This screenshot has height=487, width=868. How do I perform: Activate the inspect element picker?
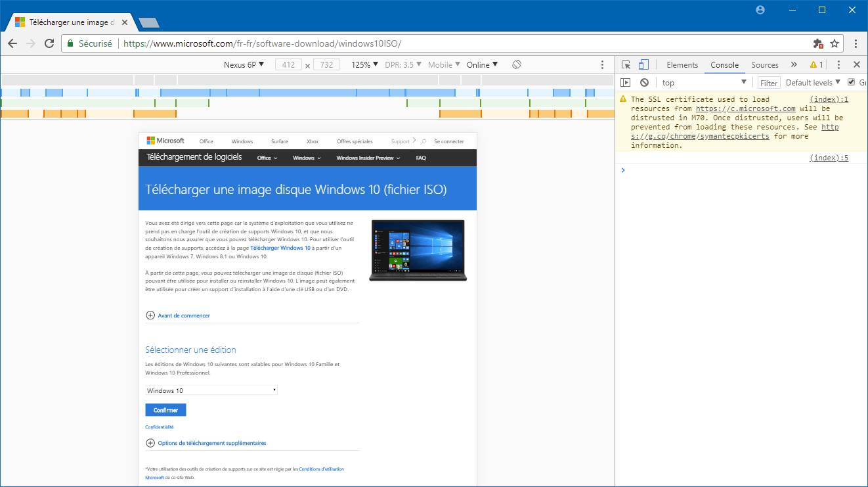pyautogui.click(x=626, y=64)
